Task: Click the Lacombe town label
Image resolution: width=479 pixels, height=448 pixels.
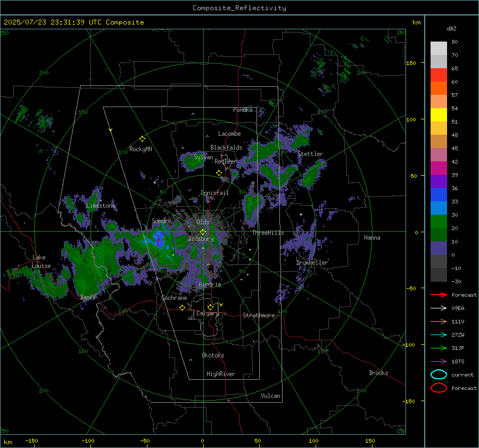Action: tap(229, 134)
